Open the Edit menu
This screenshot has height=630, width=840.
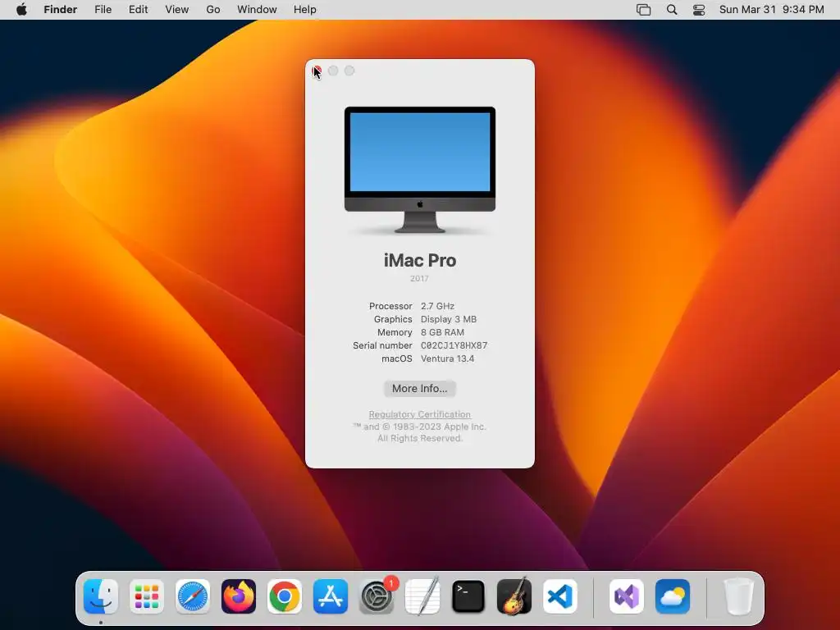point(138,10)
